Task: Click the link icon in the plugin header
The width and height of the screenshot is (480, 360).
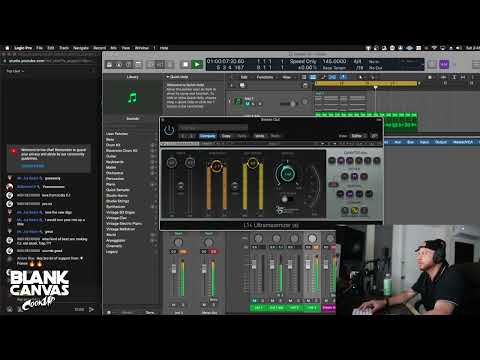Action: tap(374, 136)
